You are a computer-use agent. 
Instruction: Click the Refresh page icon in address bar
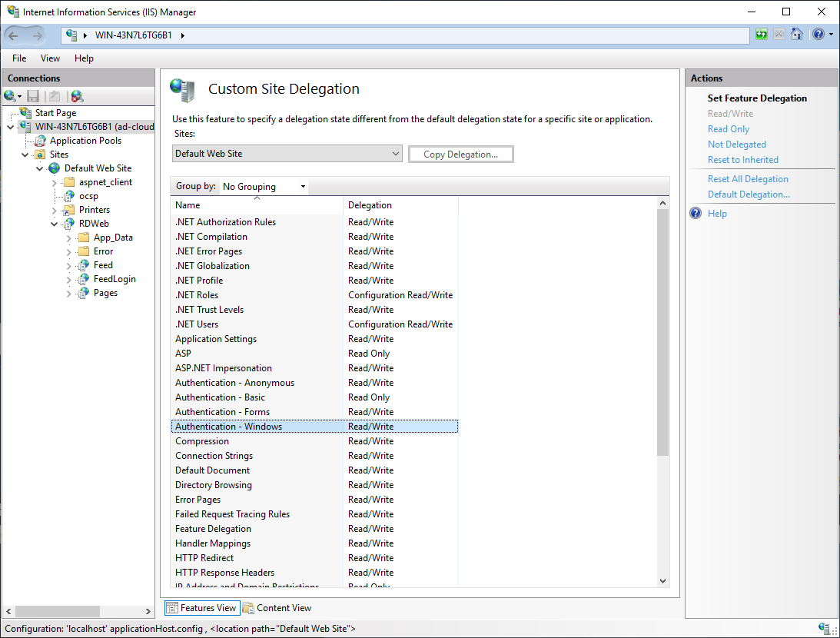click(762, 35)
